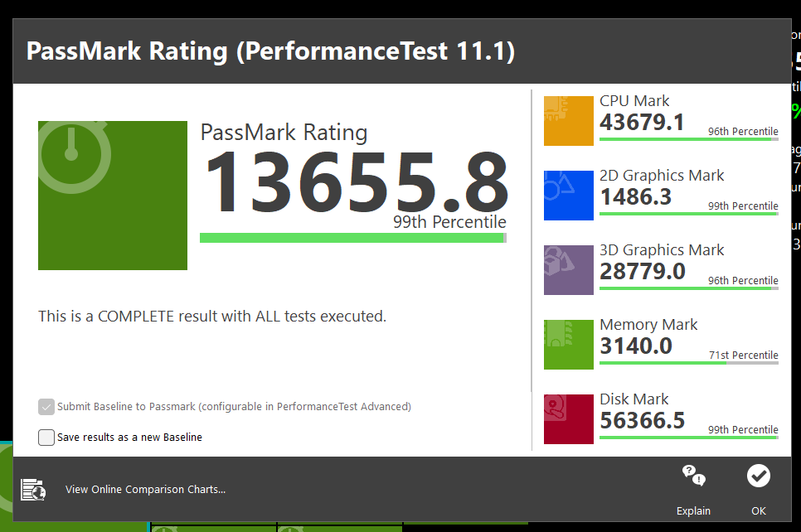Click the Memory Mark heading

(x=648, y=325)
